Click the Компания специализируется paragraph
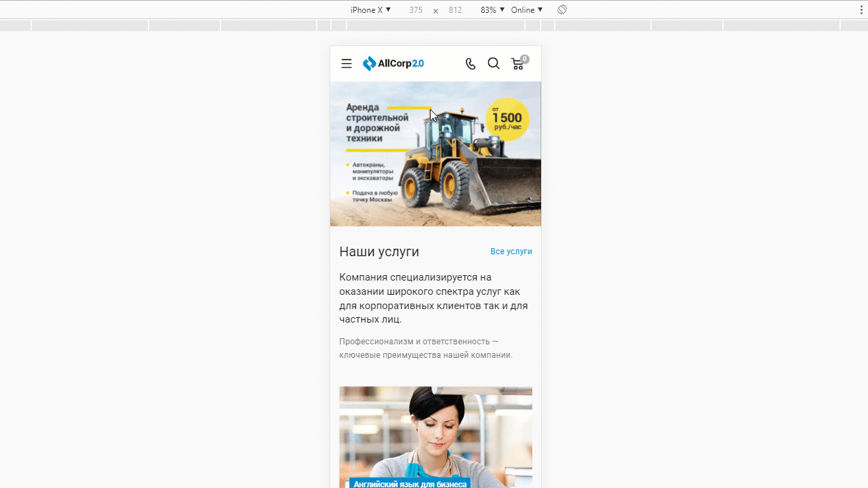The image size is (868, 488). 434,298
